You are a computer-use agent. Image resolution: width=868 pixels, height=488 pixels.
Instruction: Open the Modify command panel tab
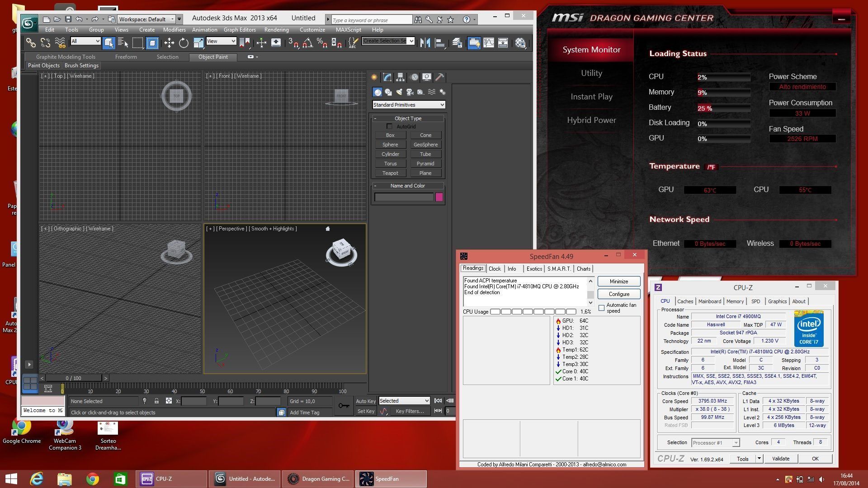387,77
